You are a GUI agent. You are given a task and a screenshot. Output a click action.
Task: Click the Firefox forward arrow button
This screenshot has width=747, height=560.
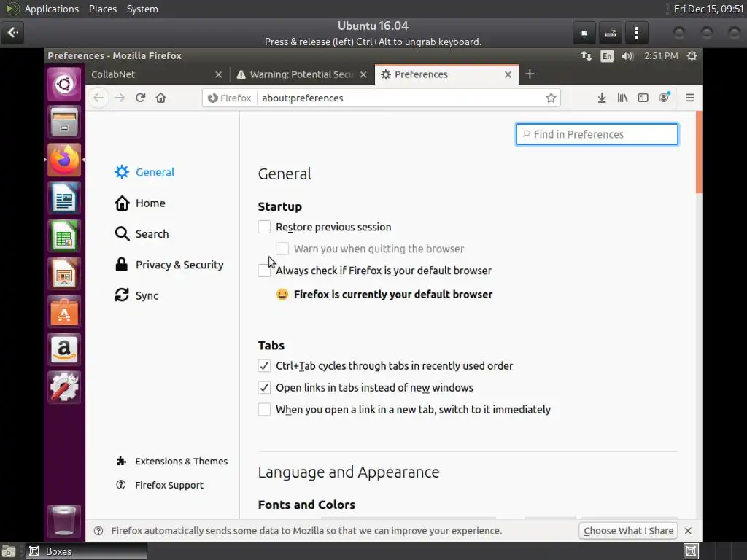[120, 98]
